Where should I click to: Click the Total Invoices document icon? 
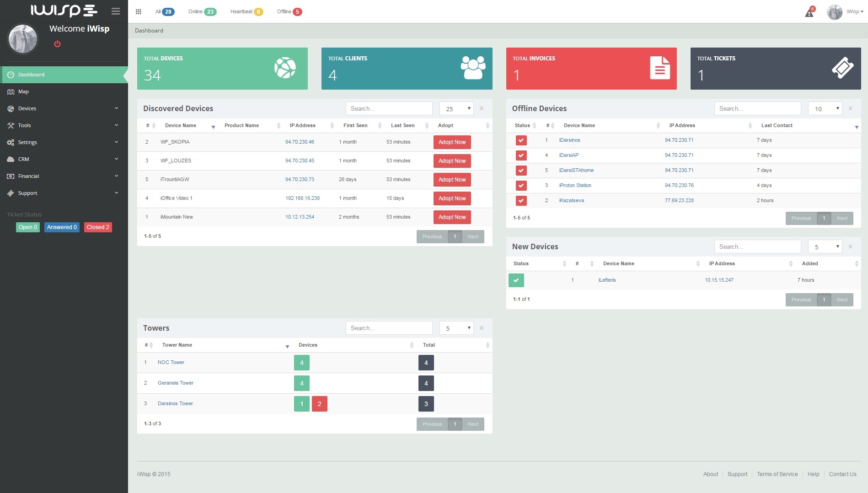pos(659,68)
